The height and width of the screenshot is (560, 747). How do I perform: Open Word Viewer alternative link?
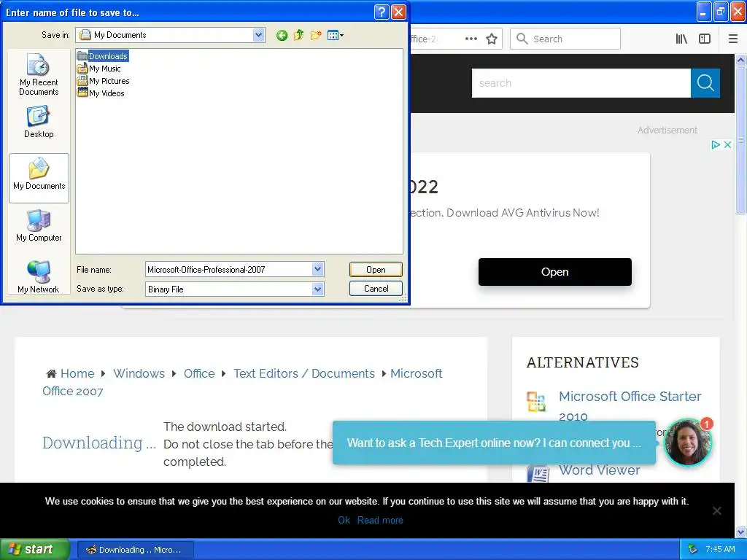600,470
